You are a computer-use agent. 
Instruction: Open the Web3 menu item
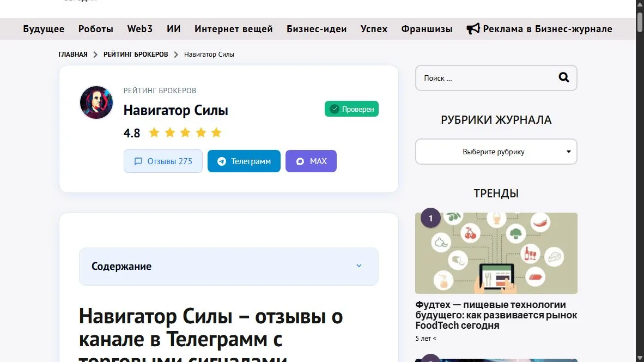(x=139, y=29)
